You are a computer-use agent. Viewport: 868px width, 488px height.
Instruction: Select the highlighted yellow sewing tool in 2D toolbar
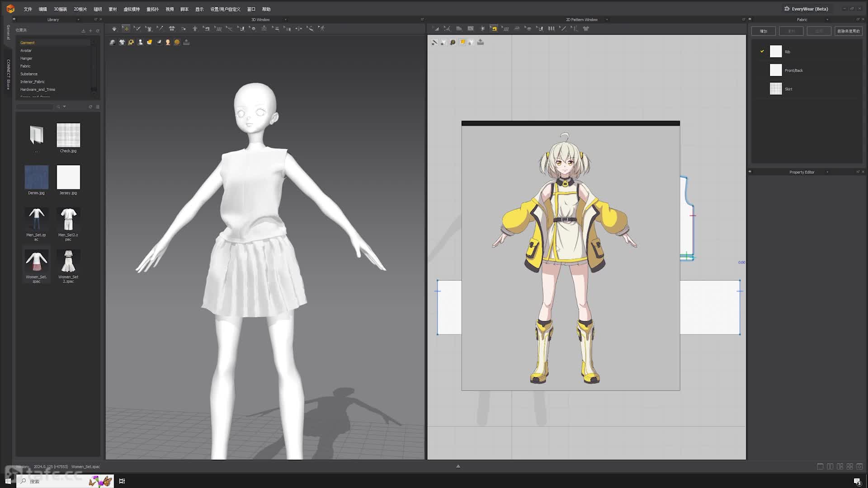(494, 28)
